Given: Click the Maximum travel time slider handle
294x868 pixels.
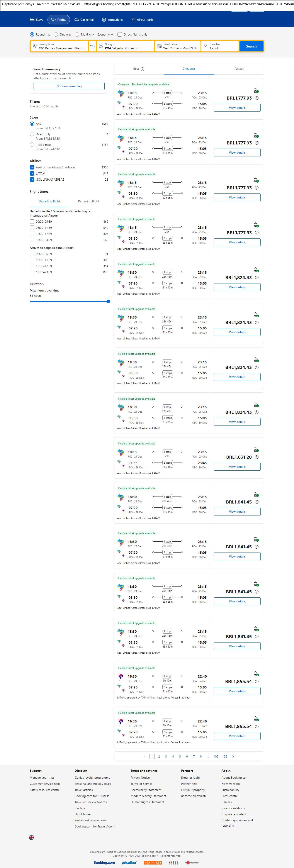Looking at the screenshot, I should tap(108, 302).
